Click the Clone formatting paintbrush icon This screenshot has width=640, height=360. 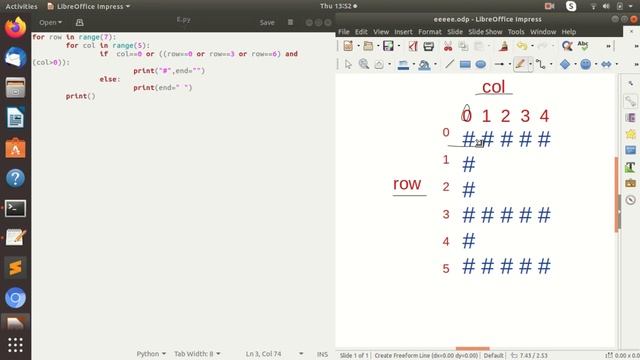[x=504, y=46]
